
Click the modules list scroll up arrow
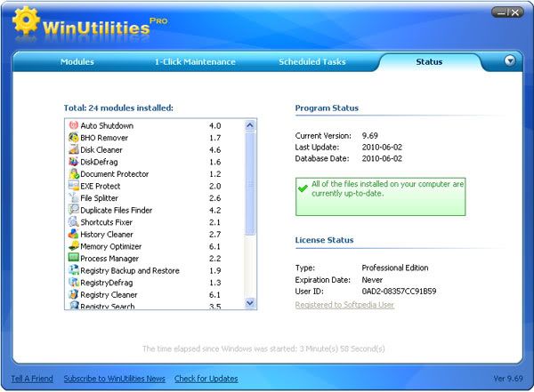click(250, 125)
